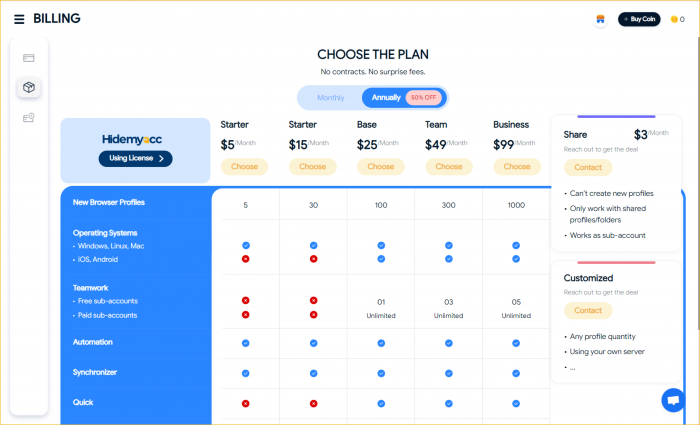Open the credit card icon in sidebar

pyautogui.click(x=29, y=58)
